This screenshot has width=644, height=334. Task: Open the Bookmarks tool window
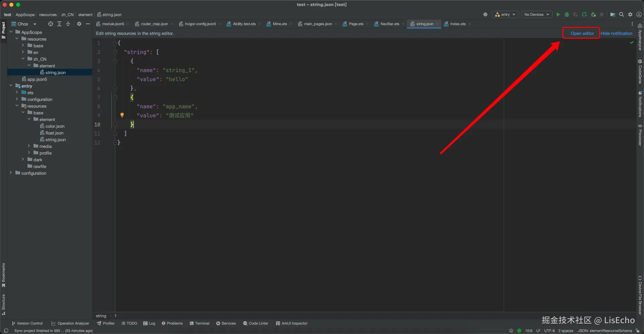pos(3,275)
